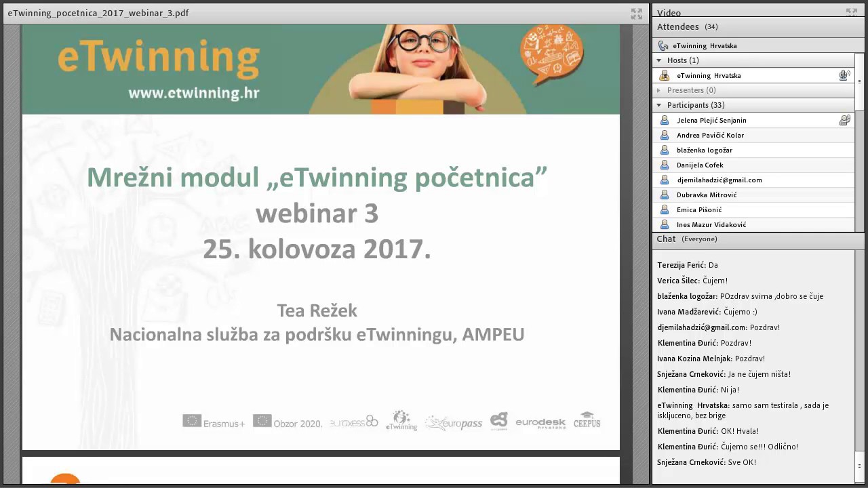This screenshot has width=868, height=488.
Task: Click chat message from Verica Šilec: Čujem!
Action: point(692,281)
